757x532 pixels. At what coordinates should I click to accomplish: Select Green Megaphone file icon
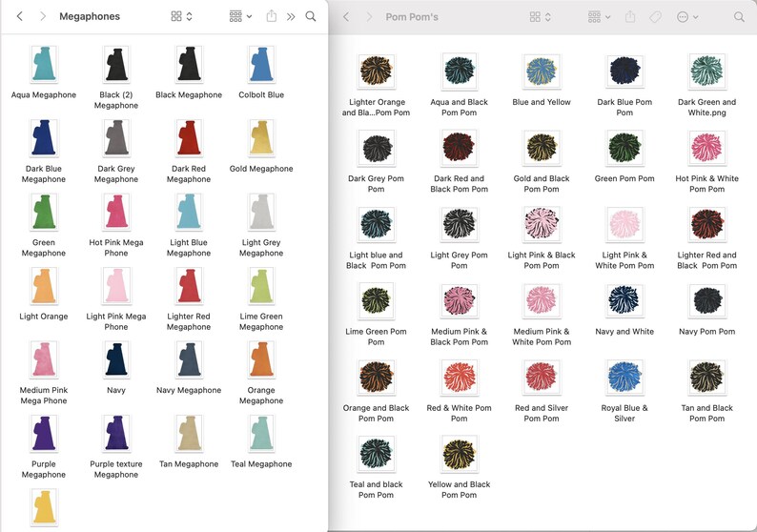[x=44, y=212]
